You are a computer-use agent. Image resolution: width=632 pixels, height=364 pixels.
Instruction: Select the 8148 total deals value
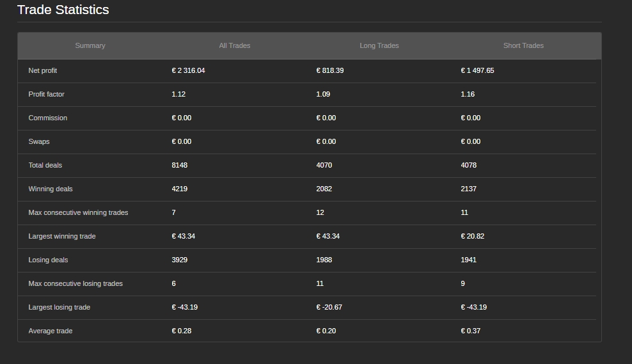point(179,165)
